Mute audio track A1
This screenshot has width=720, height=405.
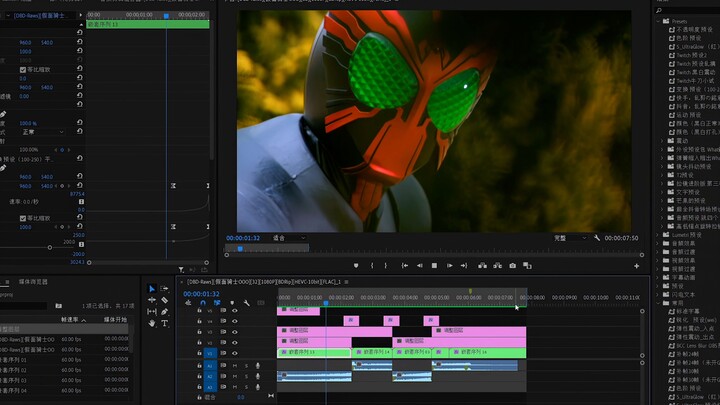tap(235, 366)
